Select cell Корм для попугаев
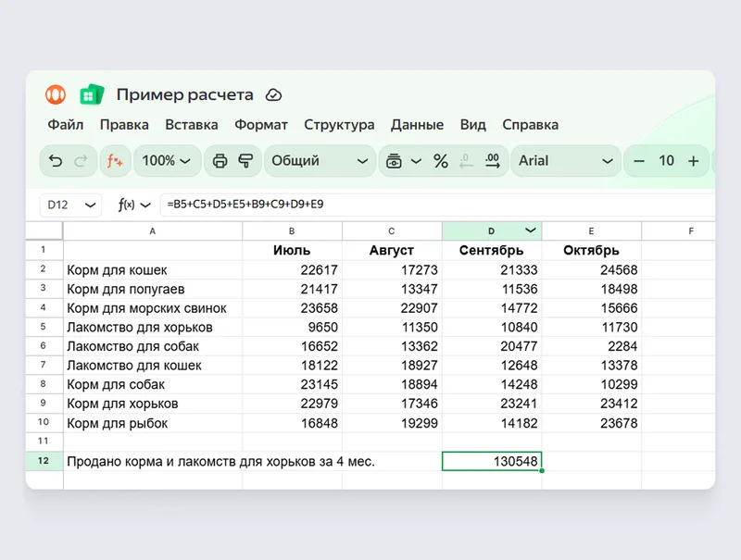 pyautogui.click(x=153, y=289)
